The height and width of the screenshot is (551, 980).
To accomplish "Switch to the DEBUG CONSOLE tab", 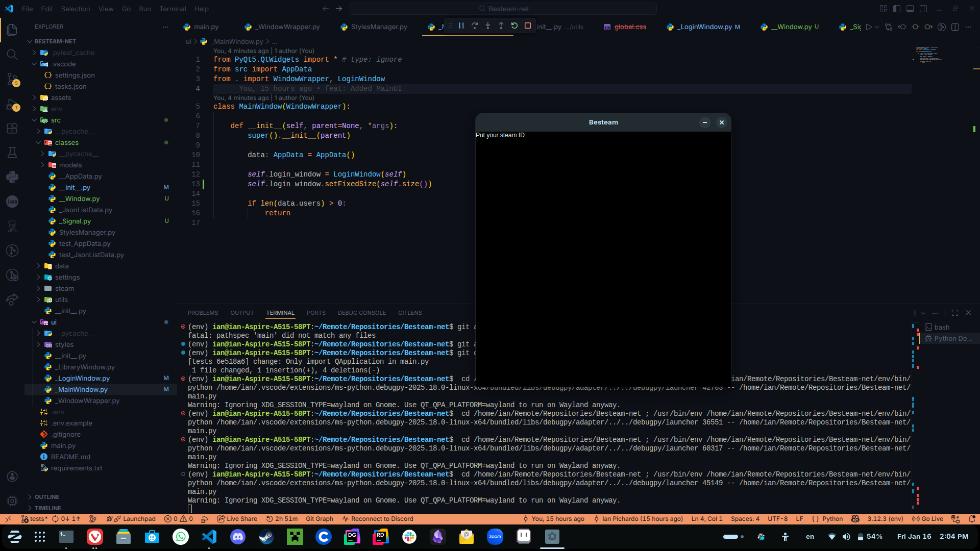I will tap(361, 313).
